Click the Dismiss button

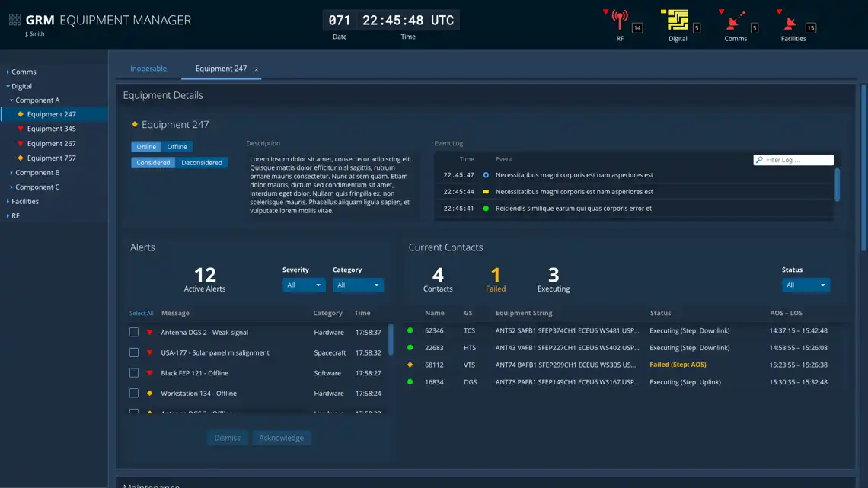(x=227, y=438)
